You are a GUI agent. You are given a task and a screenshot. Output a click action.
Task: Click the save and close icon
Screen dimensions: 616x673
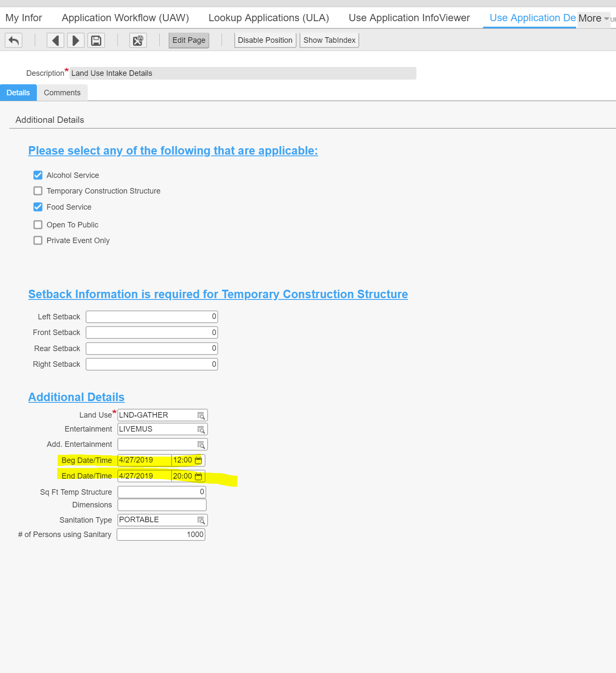[x=138, y=40]
